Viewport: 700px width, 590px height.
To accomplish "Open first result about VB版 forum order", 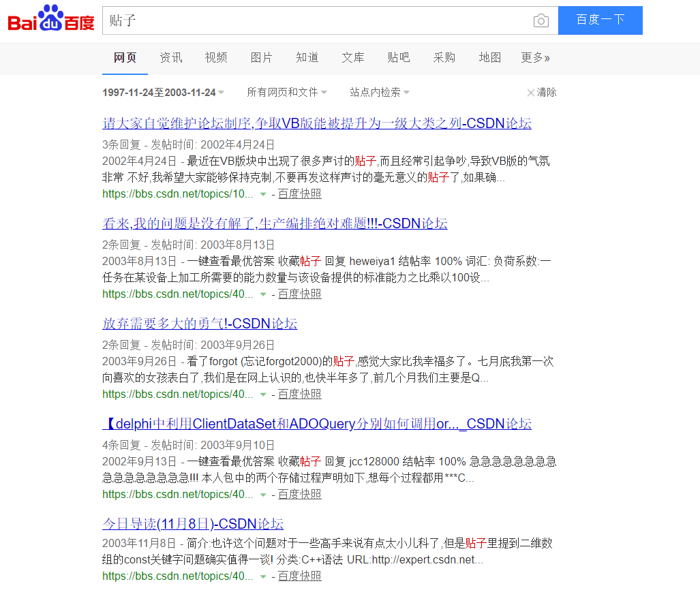I will click(x=316, y=123).
